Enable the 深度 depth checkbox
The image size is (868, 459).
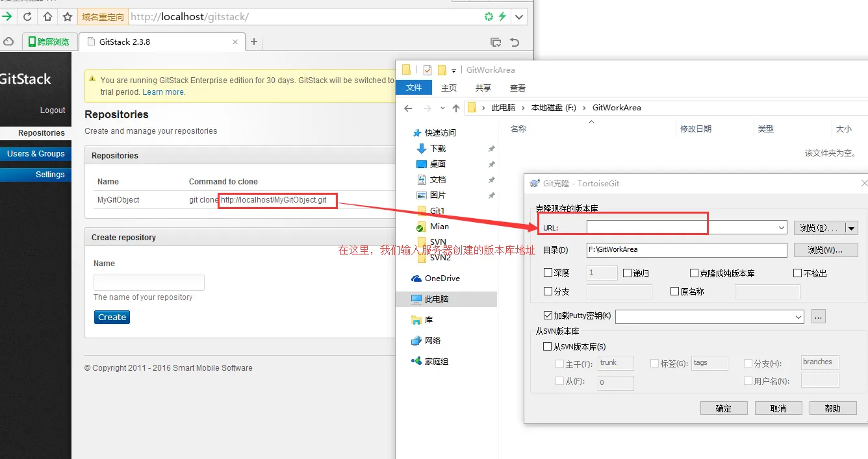pyautogui.click(x=548, y=273)
